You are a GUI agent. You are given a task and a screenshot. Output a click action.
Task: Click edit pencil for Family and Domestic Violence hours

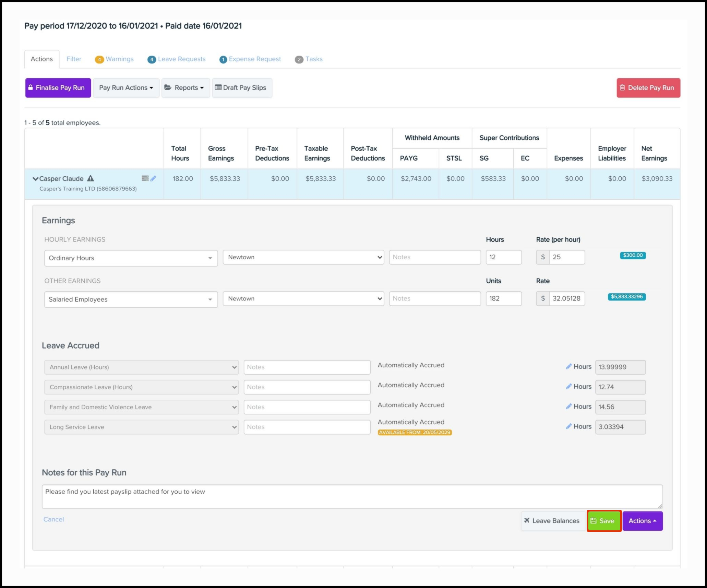click(x=568, y=407)
